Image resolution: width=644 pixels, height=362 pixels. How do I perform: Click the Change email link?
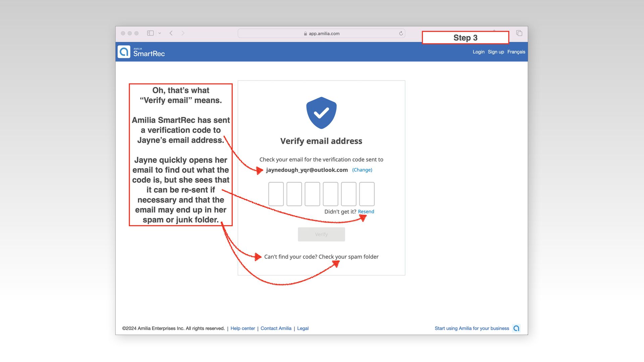pyautogui.click(x=362, y=170)
